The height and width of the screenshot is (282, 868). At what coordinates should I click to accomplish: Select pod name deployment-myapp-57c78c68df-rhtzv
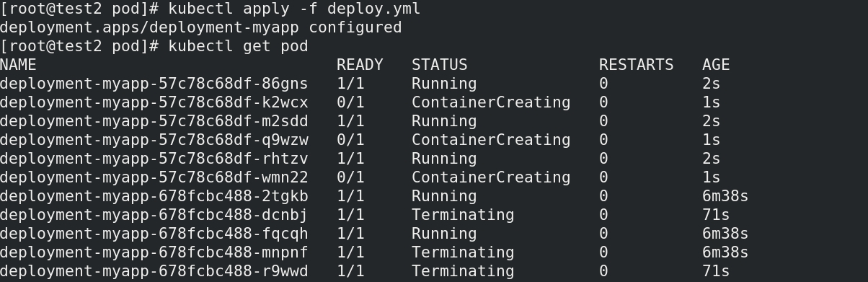pyautogui.click(x=154, y=159)
